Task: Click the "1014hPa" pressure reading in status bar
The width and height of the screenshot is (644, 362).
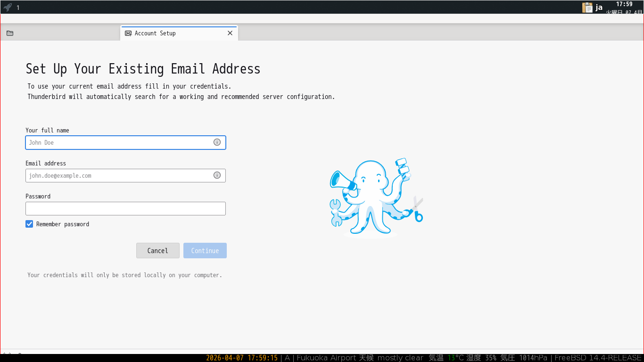Action: (533, 358)
